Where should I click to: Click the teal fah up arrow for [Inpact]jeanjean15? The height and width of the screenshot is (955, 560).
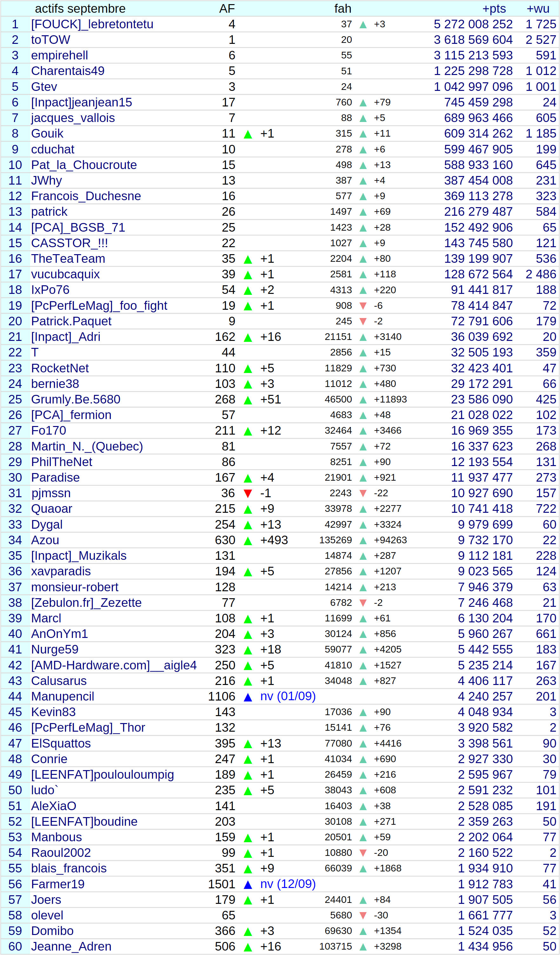coord(363,103)
